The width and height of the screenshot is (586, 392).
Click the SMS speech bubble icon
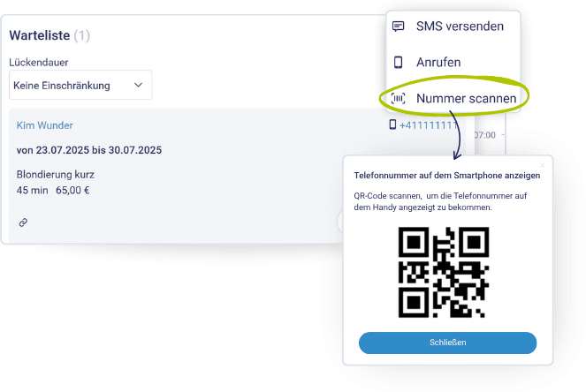click(398, 26)
